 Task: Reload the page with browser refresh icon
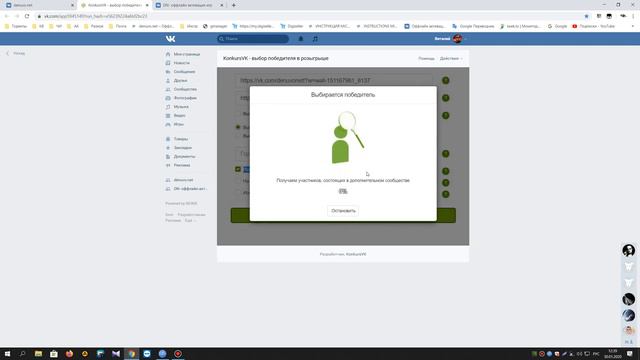pyautogui.click(x=27, y=16)
